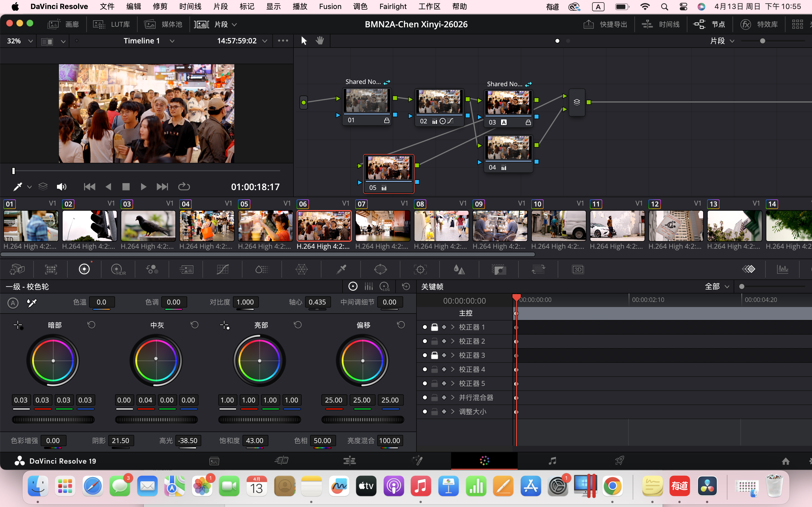Switch to the HDR grading wheels
The height and width of the screenshot is (507, 812).
point(118,269)
